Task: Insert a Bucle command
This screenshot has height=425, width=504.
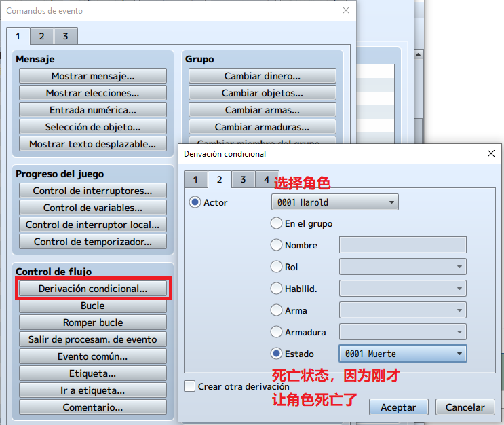Action: [x=92, y=306]
